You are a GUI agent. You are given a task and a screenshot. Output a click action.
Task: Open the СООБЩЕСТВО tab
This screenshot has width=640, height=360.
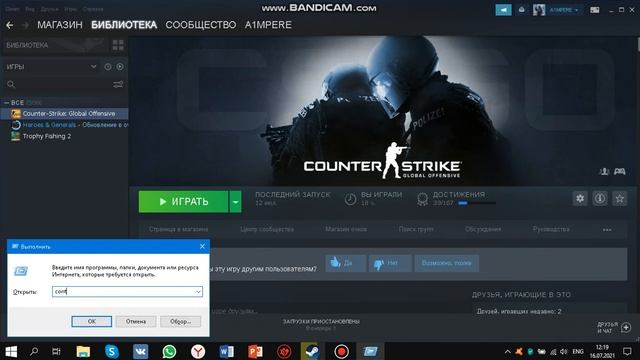pos(201,25)
